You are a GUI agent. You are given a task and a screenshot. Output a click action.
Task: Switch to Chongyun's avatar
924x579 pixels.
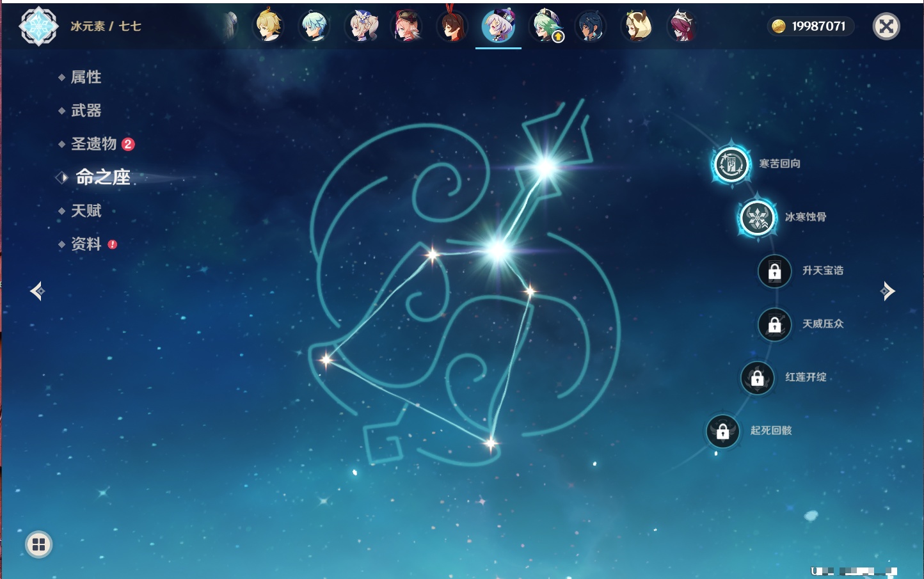tap(314, 26)
